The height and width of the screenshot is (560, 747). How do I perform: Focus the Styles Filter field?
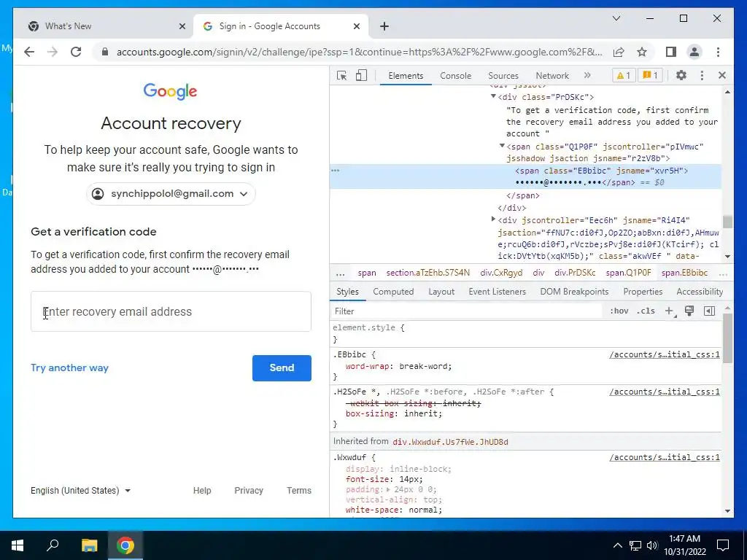coord(467,311)
